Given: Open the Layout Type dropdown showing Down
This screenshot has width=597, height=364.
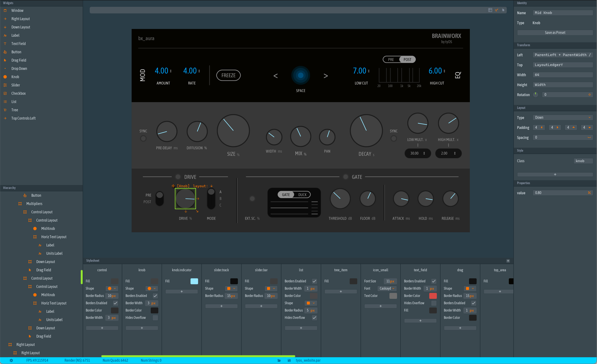Looking at the screenshot, I should tap(563, 118).
